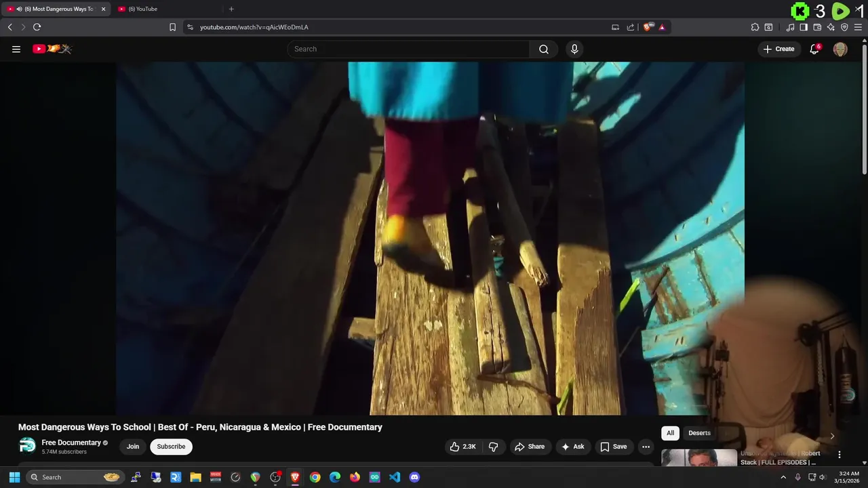Go back to the previous page
Image resolution: width=868 pixels, height=488 pixels.
(x=9, y=27)
